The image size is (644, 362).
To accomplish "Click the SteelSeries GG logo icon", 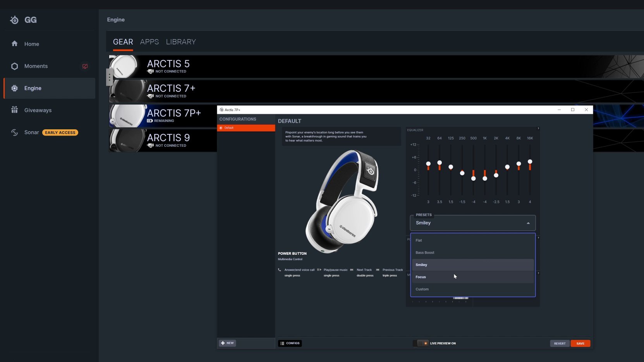I will pyautogui.click(x=14, y=20).
